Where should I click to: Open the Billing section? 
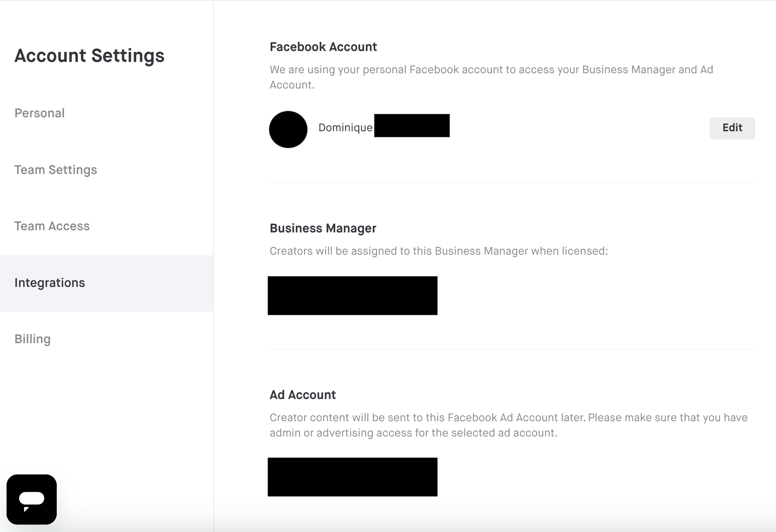point(32,339)
